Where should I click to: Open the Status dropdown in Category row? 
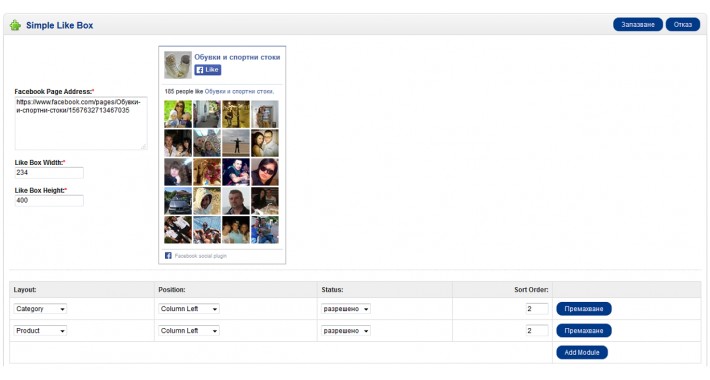point(346,309)
